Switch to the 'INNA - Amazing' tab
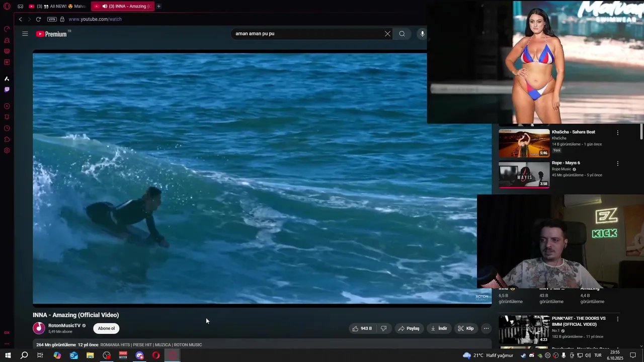 coord(123,6)
